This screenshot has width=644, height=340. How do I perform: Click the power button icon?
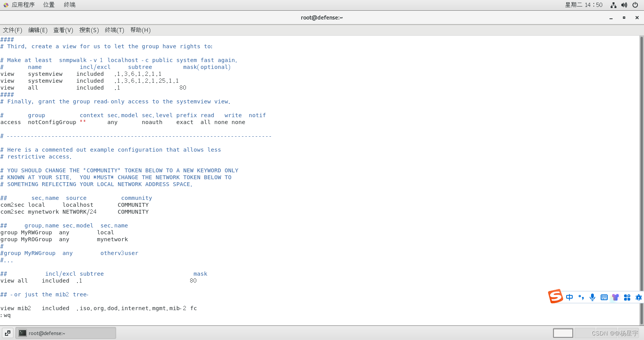point(635,5)
